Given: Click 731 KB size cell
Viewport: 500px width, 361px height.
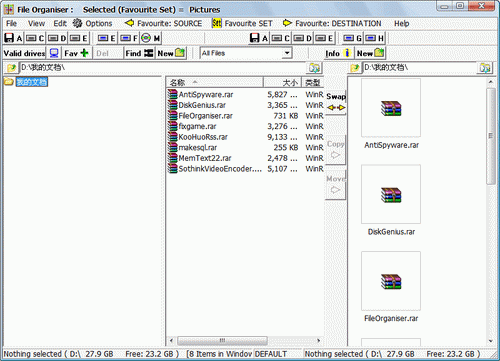Looking at the screenshot, I should pos(286,116).
